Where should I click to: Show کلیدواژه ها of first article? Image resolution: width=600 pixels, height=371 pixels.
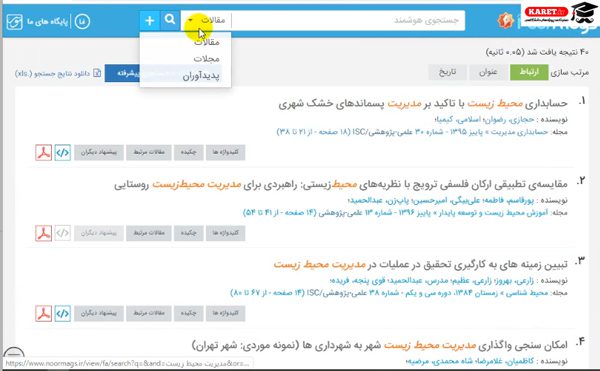coord(225,152)
